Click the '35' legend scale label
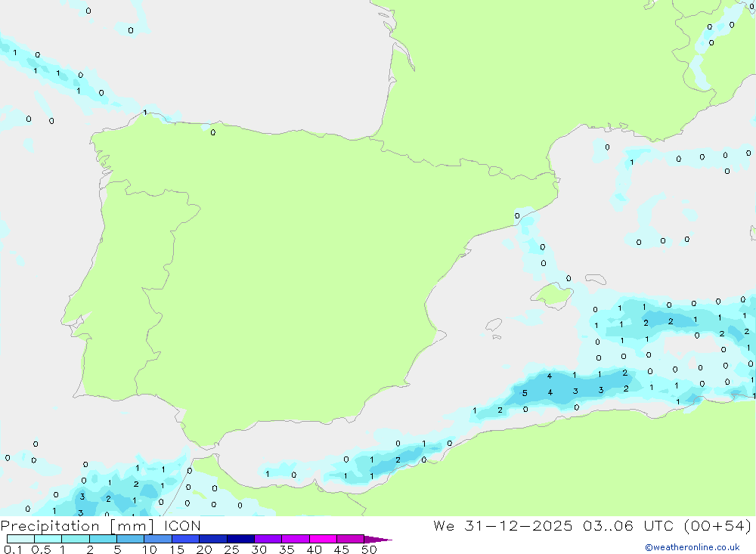The height and width of the screenshot is (554, 756). (287, 549)
